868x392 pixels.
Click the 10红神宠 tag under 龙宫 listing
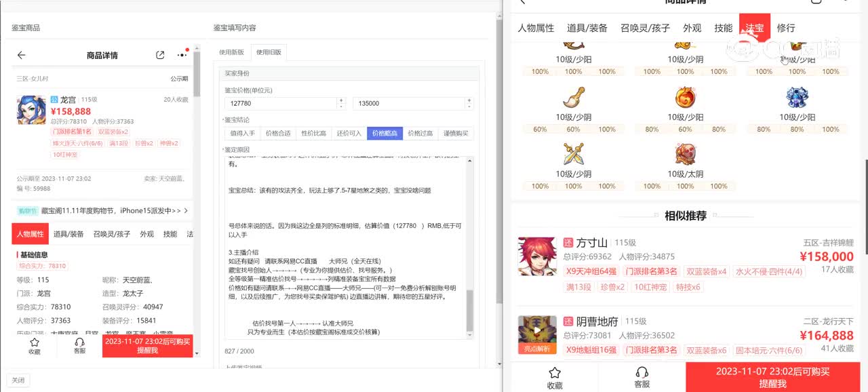coord(66,155)
